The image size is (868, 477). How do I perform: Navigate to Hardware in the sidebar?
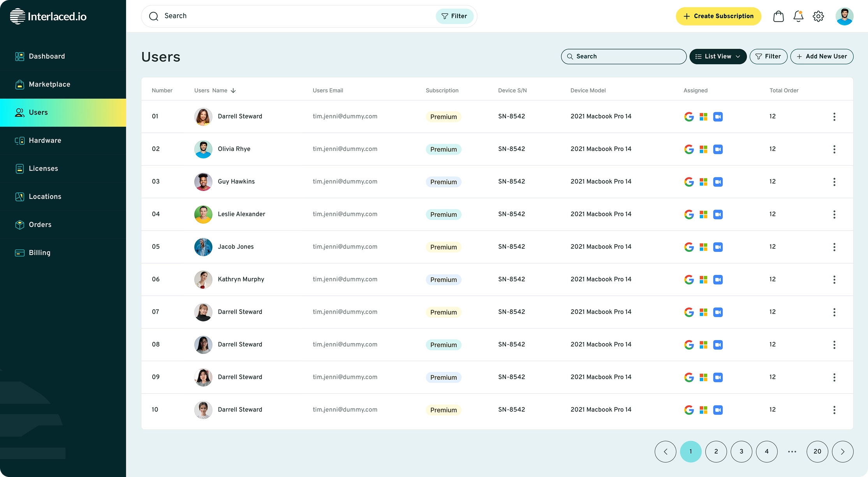[45, 141]
